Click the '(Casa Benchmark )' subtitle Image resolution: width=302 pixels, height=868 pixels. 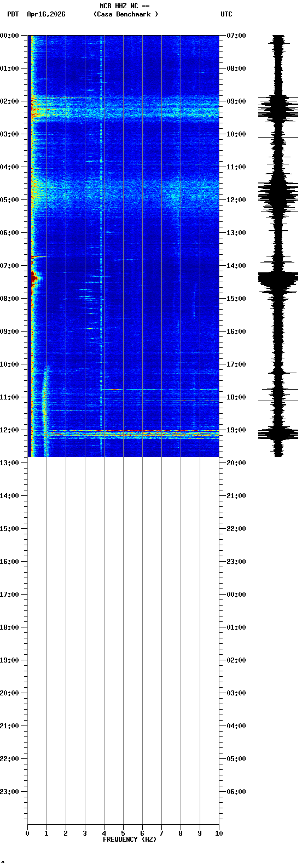126,14
